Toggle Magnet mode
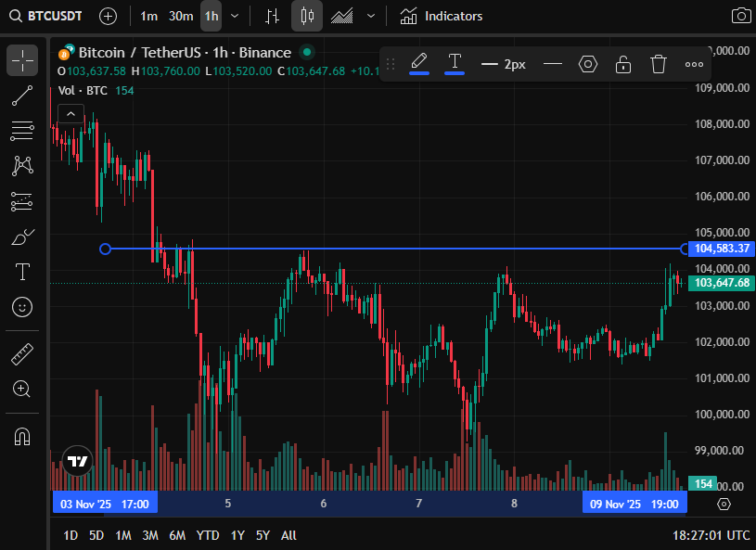Viewport: 756px width, 550px height. pos(22,436)
